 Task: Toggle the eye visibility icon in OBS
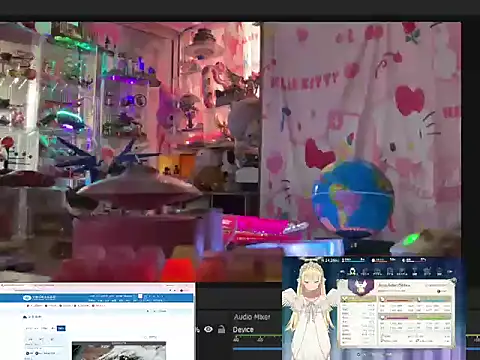coord(208,329)
